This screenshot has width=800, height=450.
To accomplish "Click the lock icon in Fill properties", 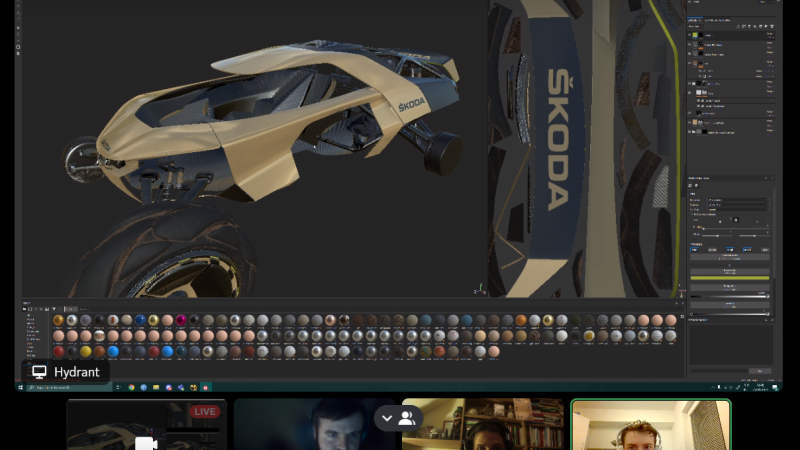I will pos(736,219).
